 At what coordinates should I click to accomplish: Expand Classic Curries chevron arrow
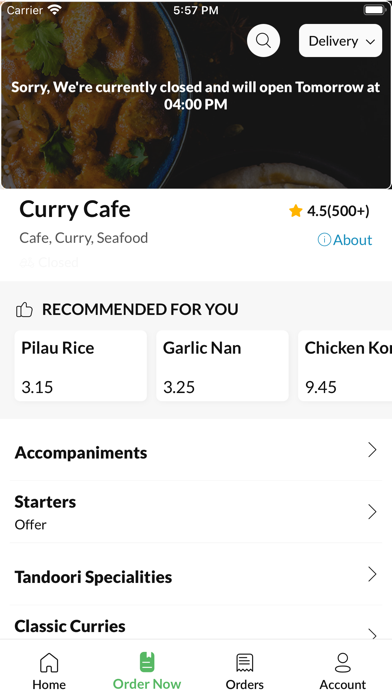tap(372, 633)
